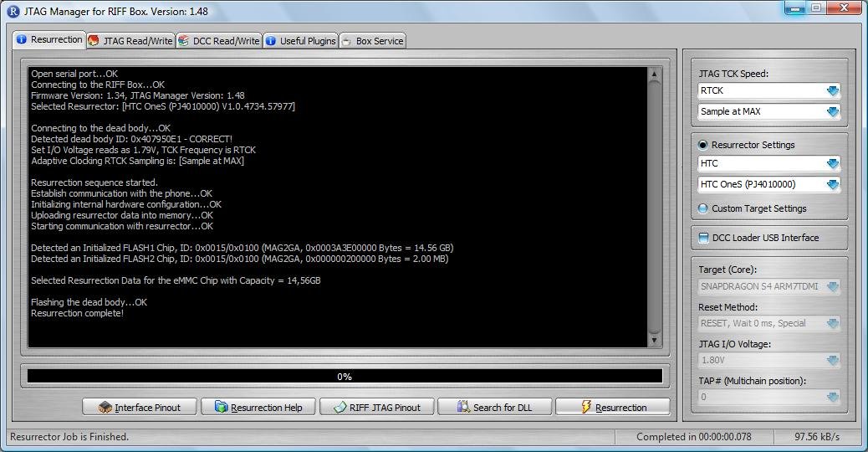This screenshot has height=452, width=868.
Task: Click the log scrollbar down arrow
Action: click(x=654, y=340)
